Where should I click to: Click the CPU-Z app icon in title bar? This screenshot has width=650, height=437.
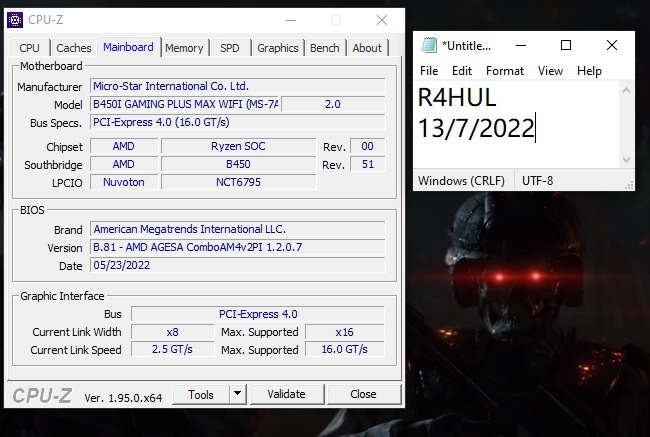pos(15,20)
